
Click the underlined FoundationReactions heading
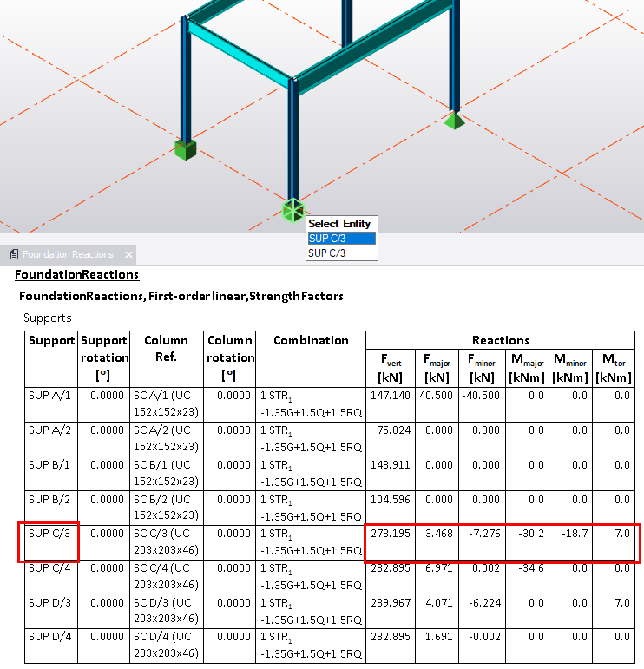(76, 274)
